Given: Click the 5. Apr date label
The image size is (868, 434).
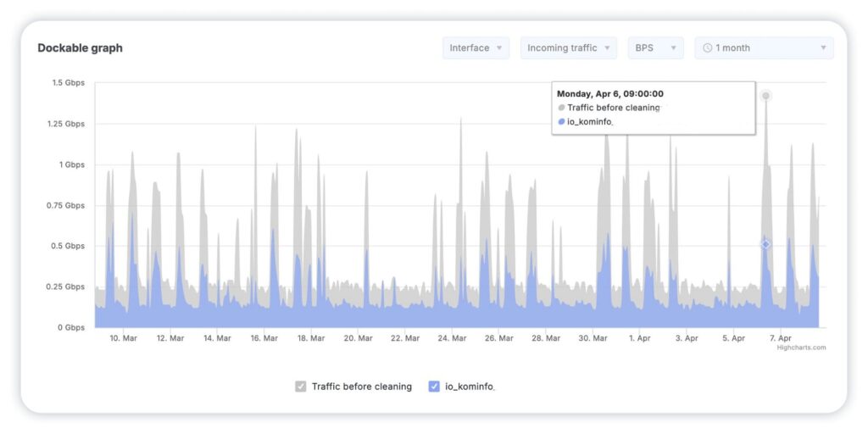Looking at the screenshot, I should pos(734,338).
